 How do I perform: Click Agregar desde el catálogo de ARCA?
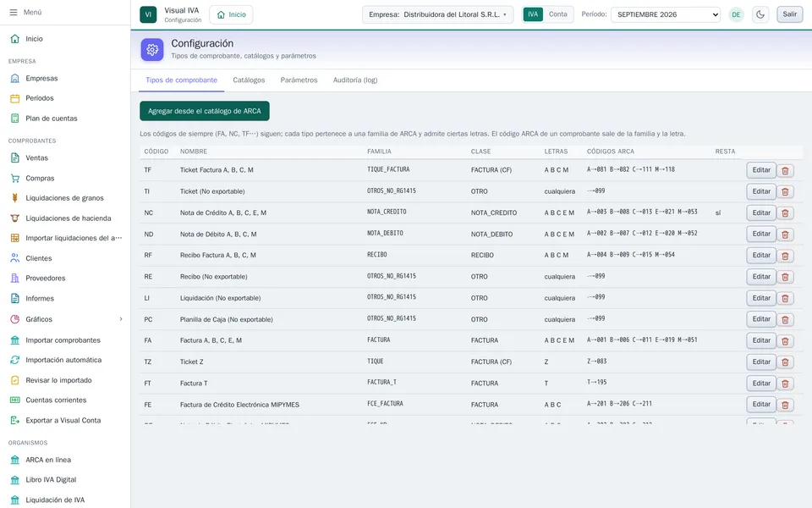pyautogui.click(x=205, y=111)
